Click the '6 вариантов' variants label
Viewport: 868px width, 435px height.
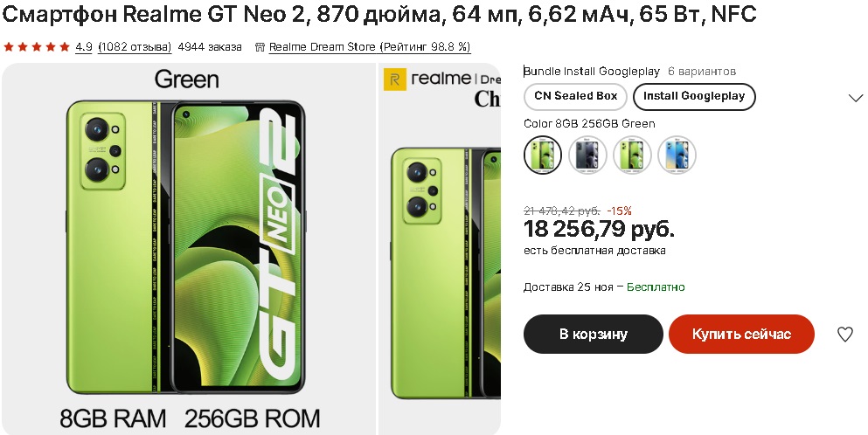pyautogui.click(x=702, y=71)
